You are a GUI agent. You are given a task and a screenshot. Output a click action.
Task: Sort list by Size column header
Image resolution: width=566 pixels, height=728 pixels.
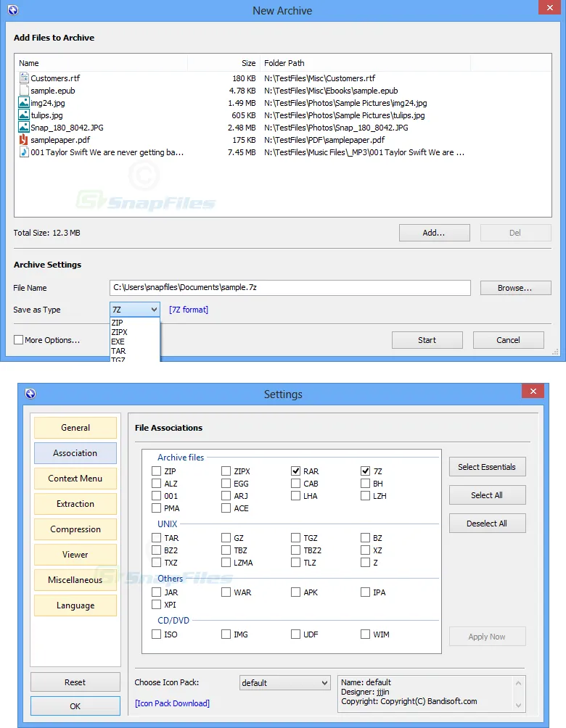[x=224, y=63]
